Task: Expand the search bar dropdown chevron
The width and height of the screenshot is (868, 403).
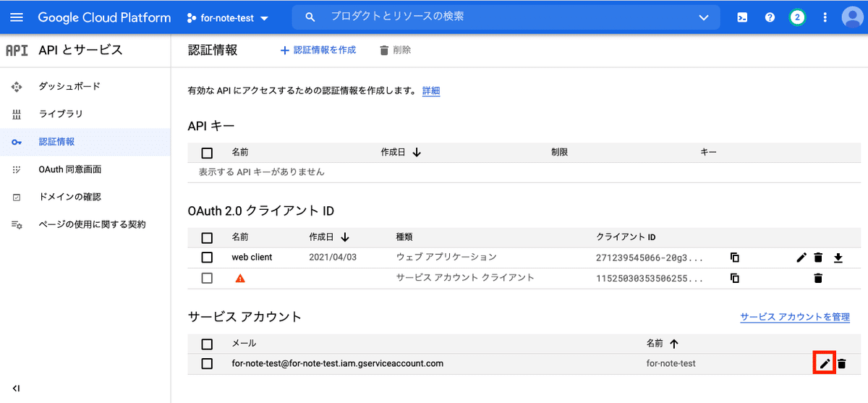Action: pos(704,17)
